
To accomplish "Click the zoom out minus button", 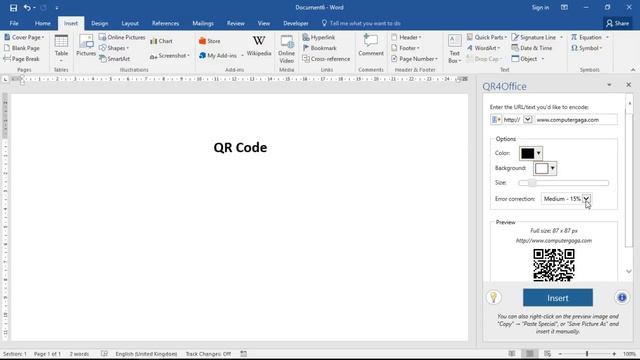I will click(x=560, y=354).
